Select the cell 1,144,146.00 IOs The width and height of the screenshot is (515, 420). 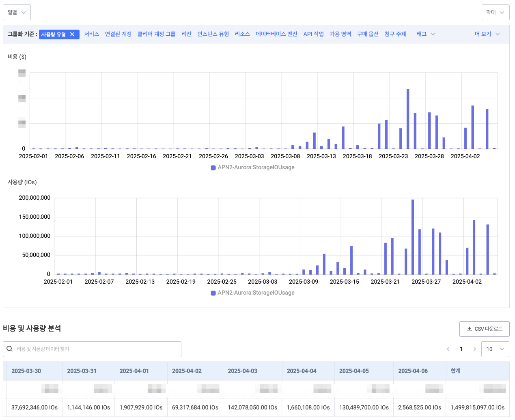coord(88,407)
